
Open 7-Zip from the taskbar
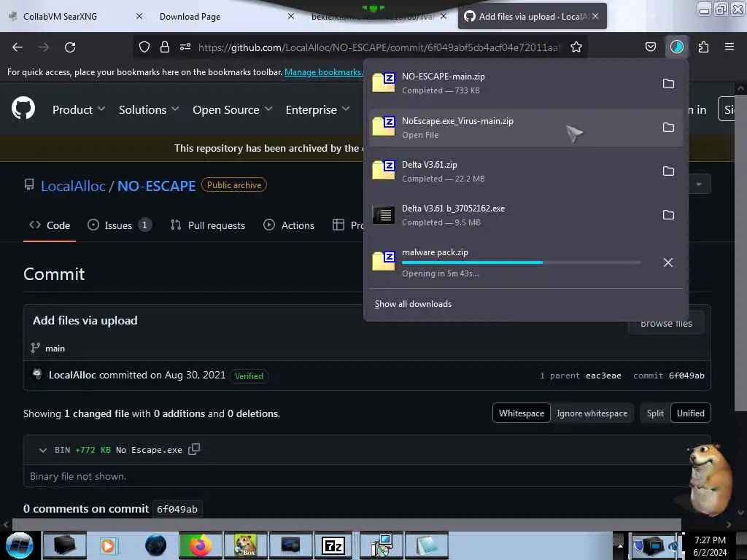pos(333,545)
